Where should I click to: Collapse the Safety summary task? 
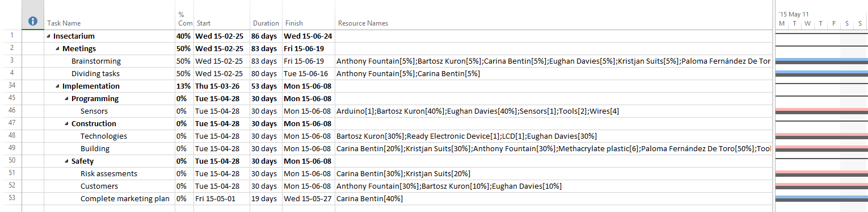coord(66,161)
